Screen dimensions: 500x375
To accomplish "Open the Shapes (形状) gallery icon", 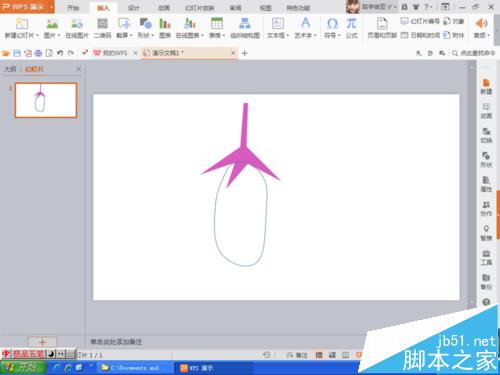I will [145, 24].
